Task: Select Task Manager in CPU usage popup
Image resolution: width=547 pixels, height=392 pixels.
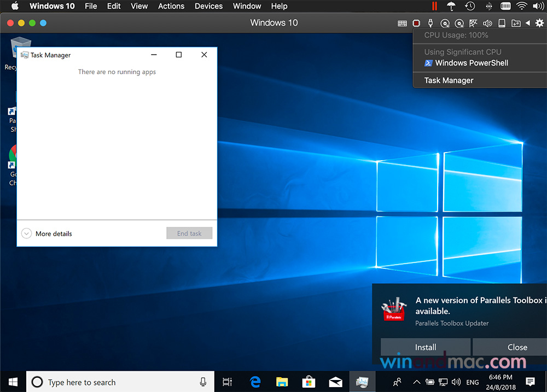Action: (449, 80)
